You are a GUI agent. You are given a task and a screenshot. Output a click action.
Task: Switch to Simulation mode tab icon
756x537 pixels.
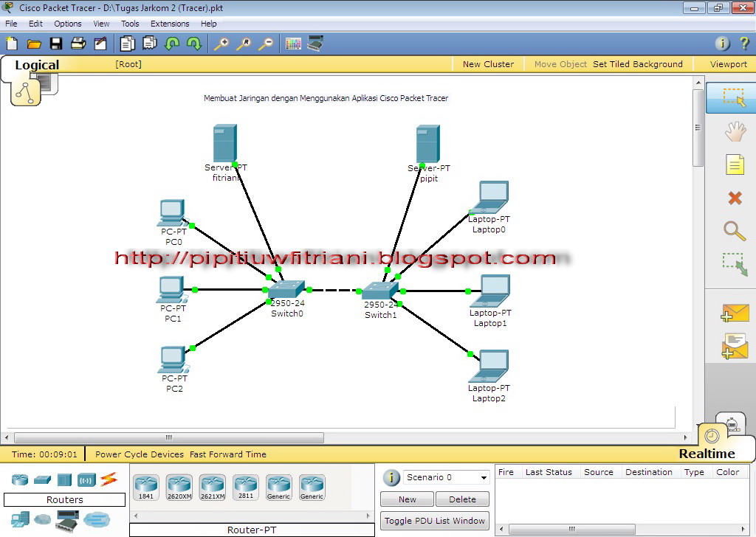(x=731, y=424)
